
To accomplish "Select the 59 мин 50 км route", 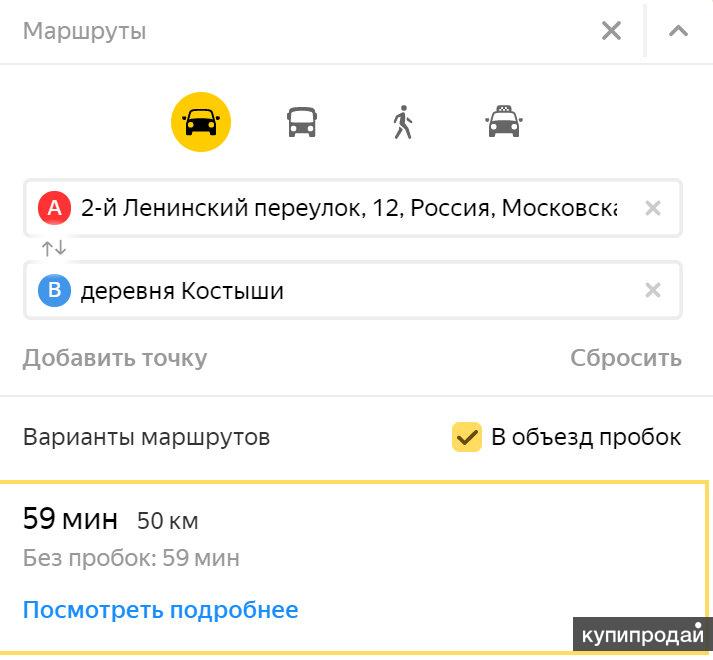I will (x=354, y=567).
